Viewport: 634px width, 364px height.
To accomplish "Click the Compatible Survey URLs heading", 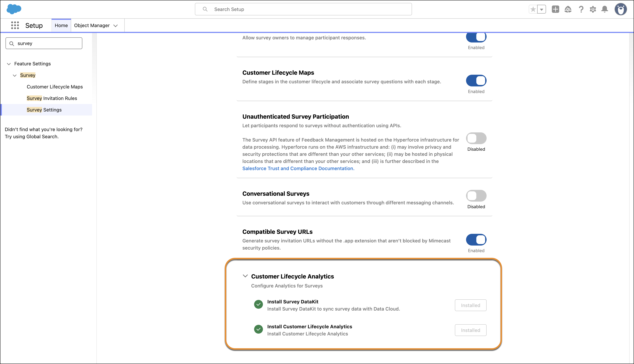I will 277,232.
